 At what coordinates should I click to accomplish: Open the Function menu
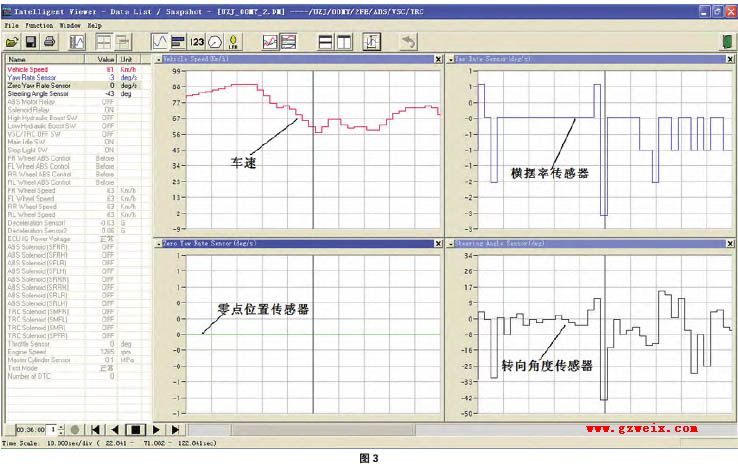pyautogui.click(x=40, y=23)
